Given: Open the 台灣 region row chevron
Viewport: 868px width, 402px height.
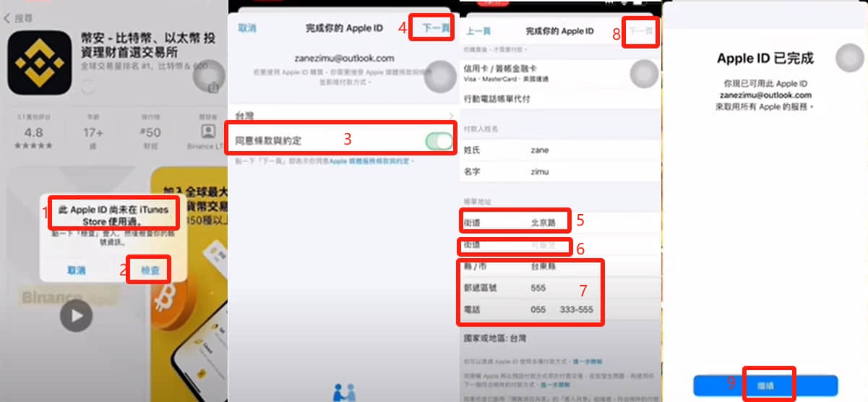Looking at the screenshot, I should pos(452,115).
